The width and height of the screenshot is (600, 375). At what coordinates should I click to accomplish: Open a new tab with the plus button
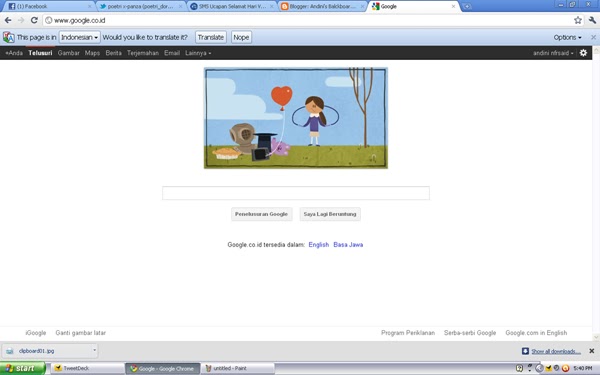pos(467,7)
